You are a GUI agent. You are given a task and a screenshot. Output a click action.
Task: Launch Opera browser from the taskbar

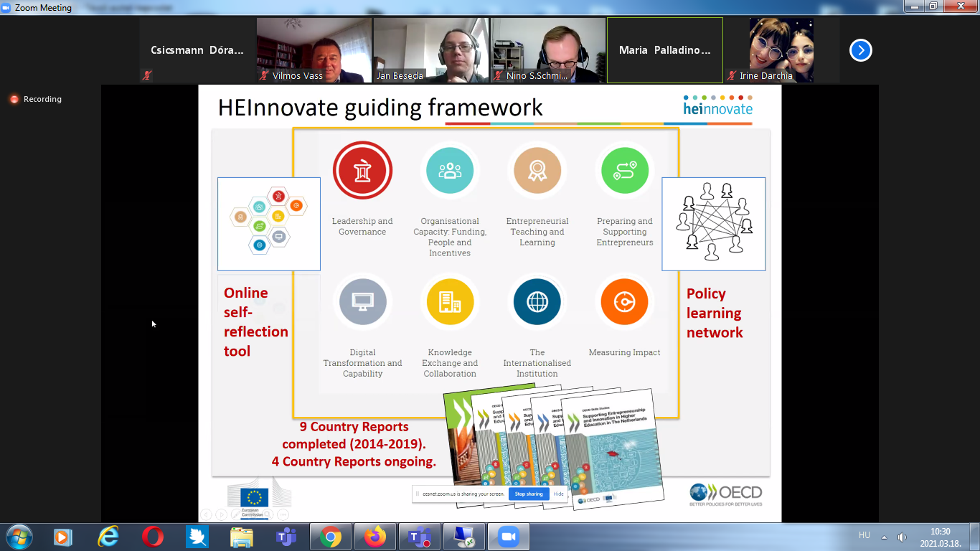[152, 537]
